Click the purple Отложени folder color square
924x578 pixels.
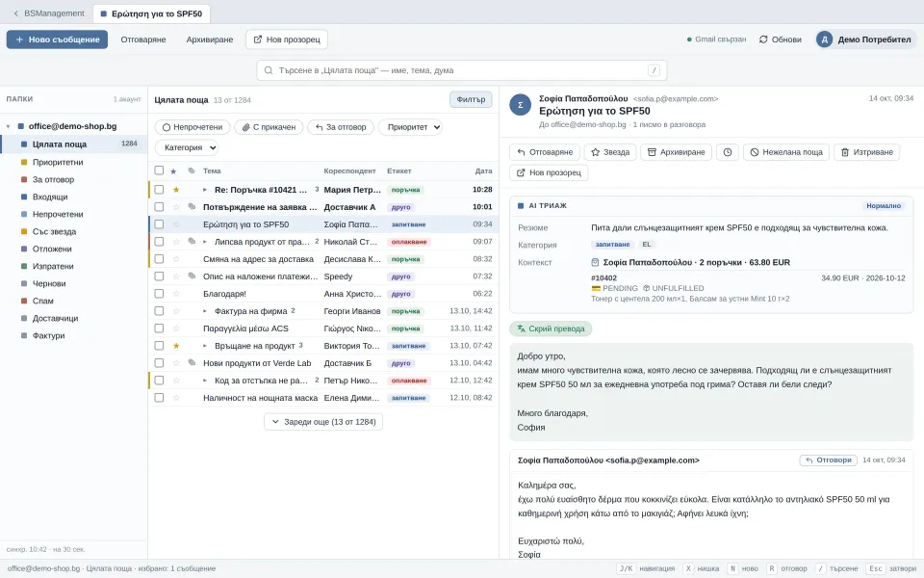pos(23,249)
